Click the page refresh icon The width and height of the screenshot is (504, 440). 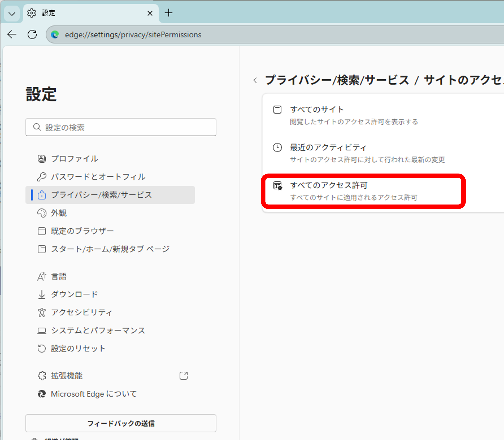32,34
